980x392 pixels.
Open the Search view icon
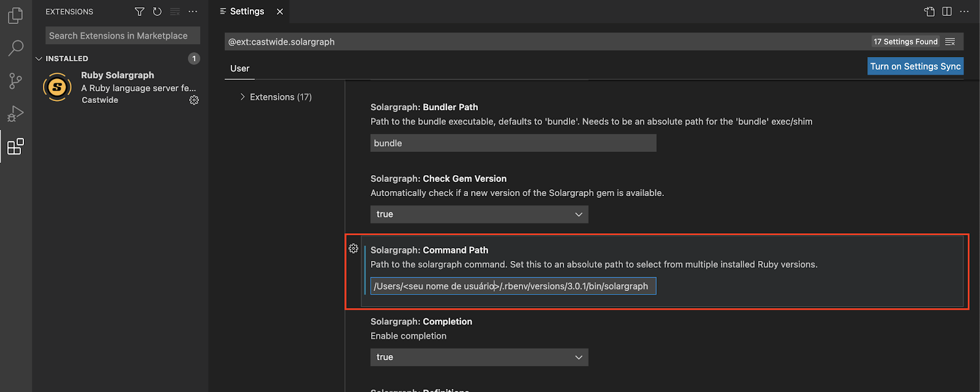(x=15, y=48)
